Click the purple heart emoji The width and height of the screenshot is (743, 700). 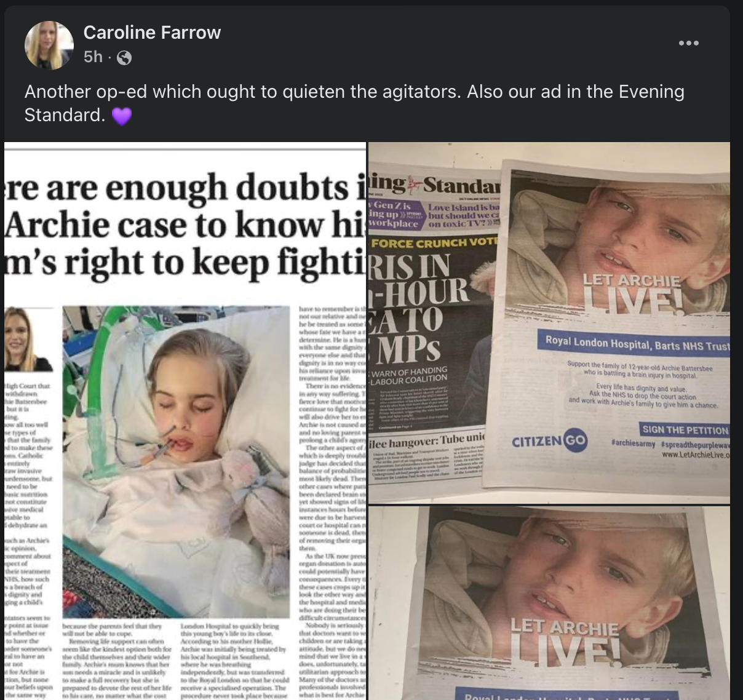(122, 116)
